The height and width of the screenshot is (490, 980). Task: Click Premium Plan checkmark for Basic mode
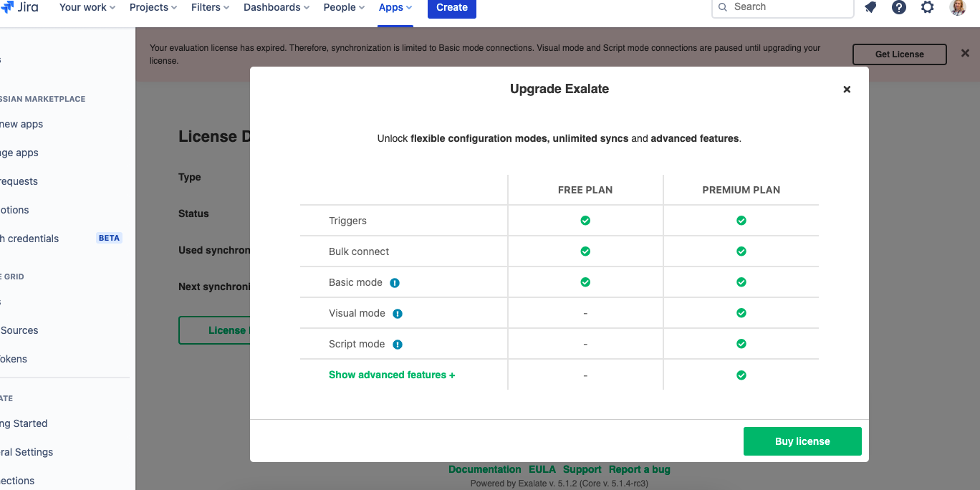click(741, 282)
